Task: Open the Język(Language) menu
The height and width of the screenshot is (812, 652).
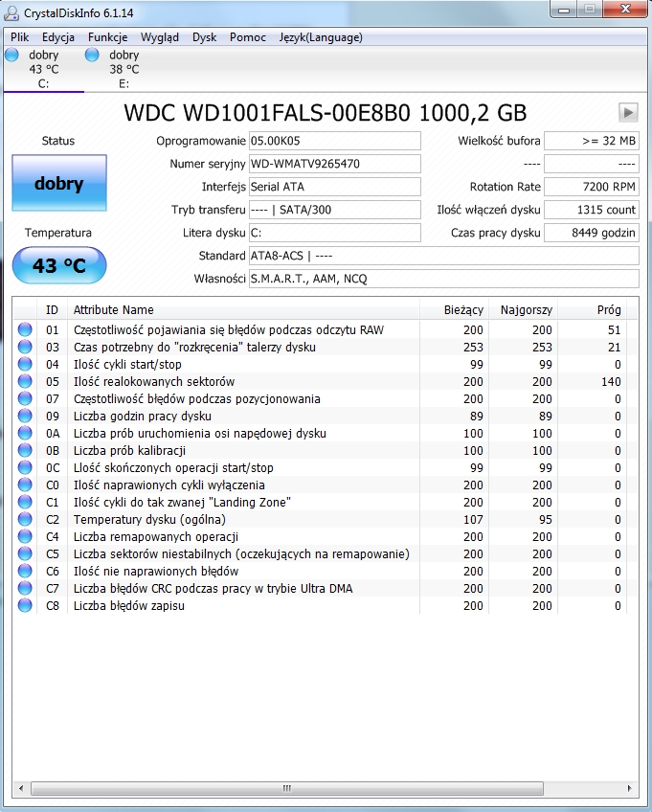Action: pos(321,37)
